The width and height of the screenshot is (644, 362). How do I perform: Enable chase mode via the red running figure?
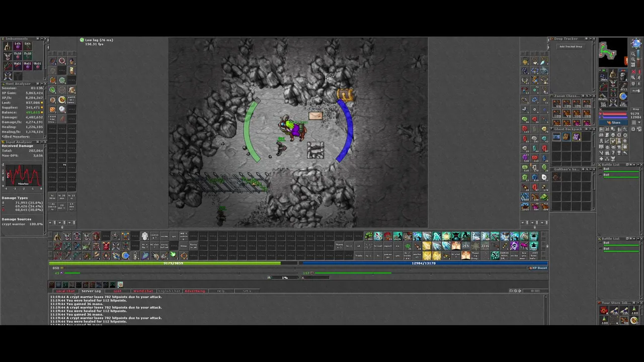tap(639, 71)
